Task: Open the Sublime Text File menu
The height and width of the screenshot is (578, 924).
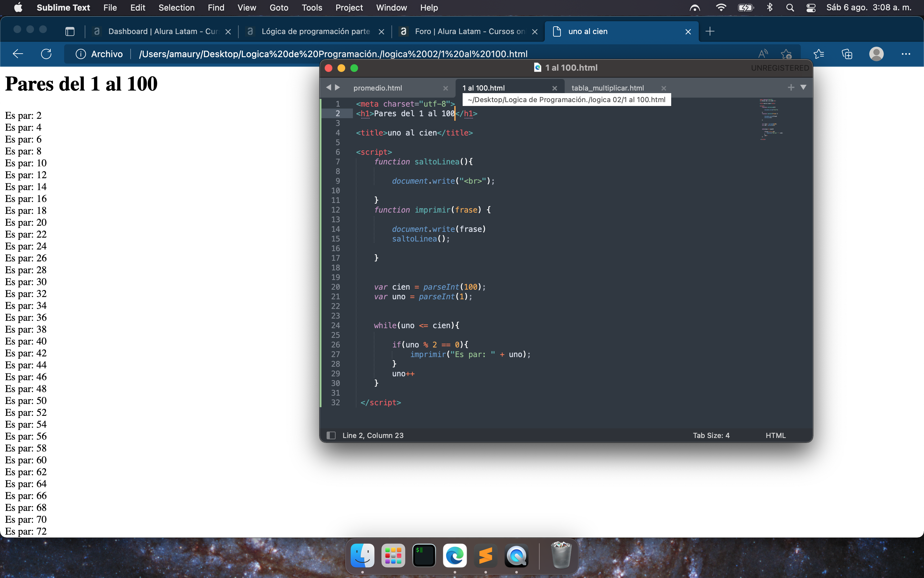Action: 110,8
